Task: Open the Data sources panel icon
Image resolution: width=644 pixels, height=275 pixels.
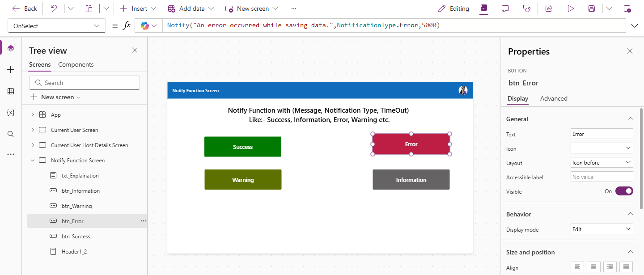Action: pos(11,91)
